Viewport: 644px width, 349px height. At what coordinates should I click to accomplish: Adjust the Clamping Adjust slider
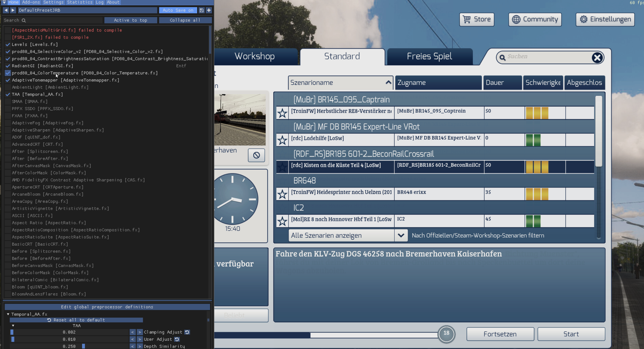69,332
